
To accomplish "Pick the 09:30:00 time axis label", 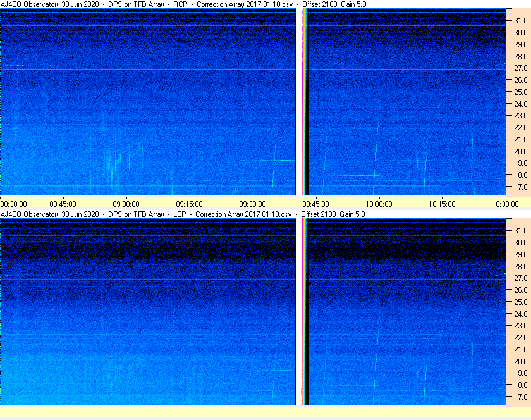I will point(253,204).
